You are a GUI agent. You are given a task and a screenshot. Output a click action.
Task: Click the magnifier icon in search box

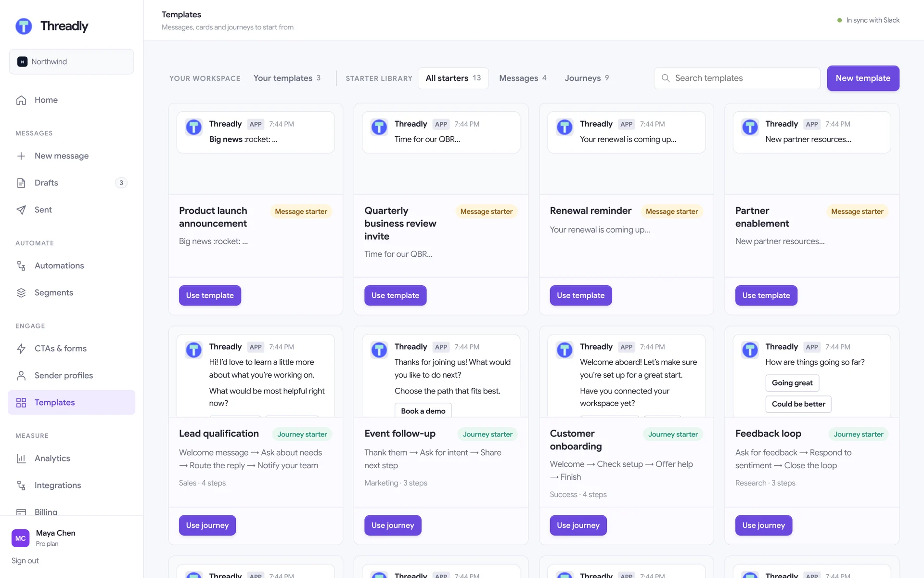(666, 78)
